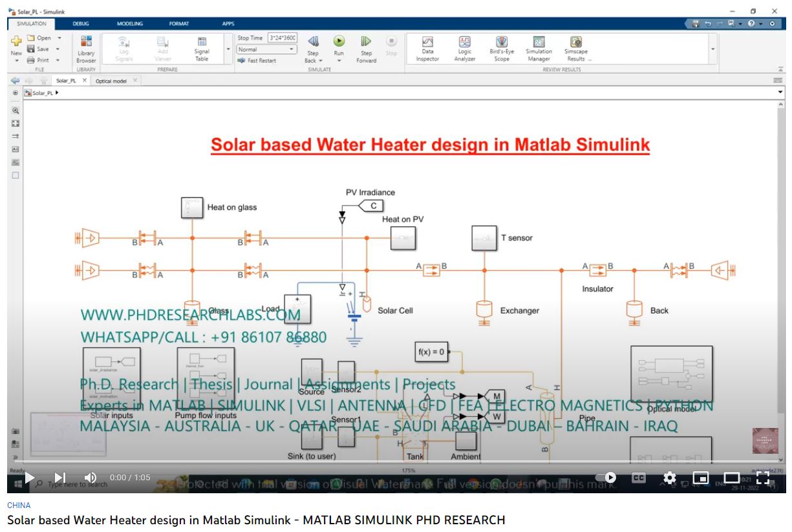Expand the Normal simulation mode dropdown
This screenshot has height=532, width=792.
[266, 49]
